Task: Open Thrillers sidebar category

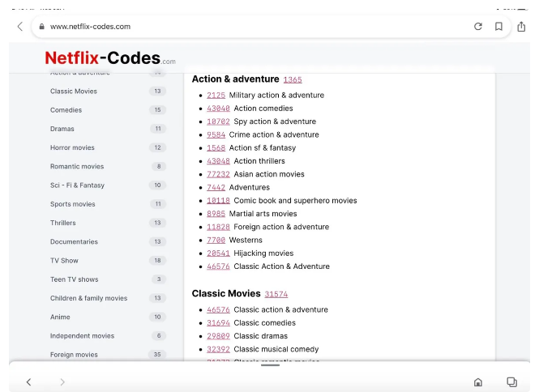Action: [63, 223]
